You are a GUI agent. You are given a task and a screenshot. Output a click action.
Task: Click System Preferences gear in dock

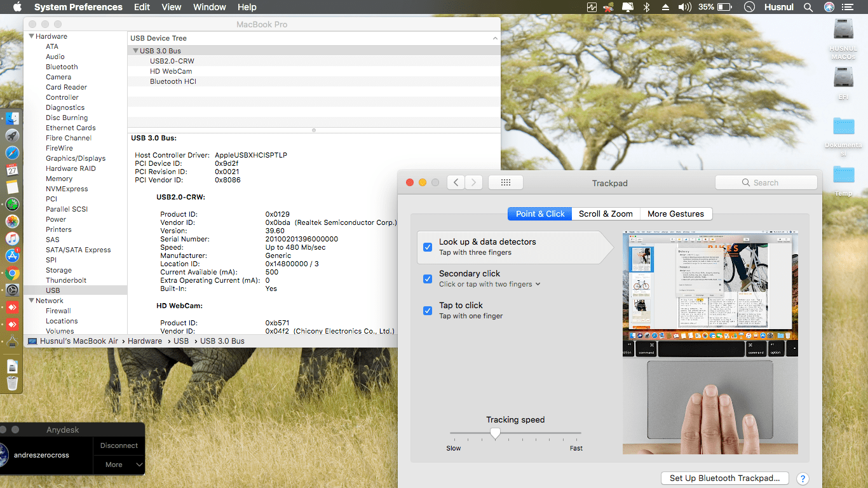tap(12, 290)
